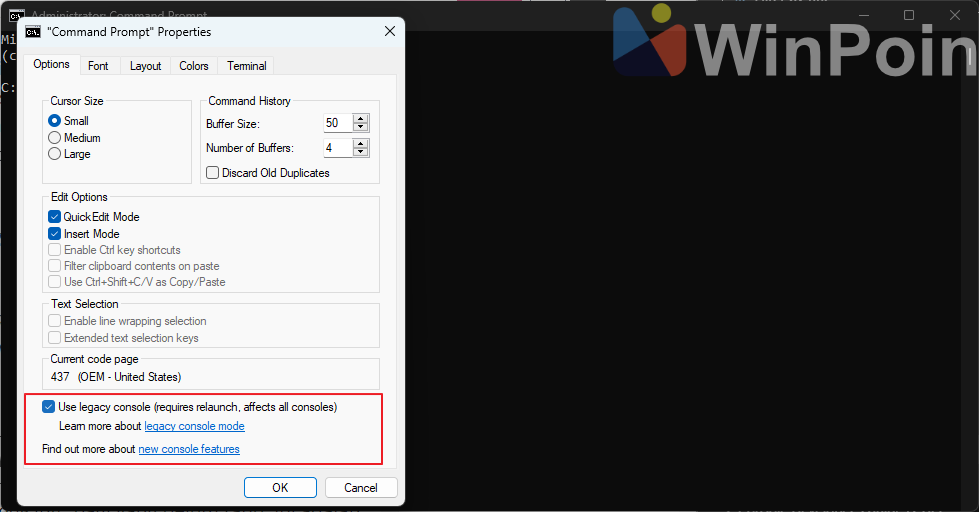The image size is (979, 512).
Task: Increase Buffer Size with up arrow
Action: point(361,119)
